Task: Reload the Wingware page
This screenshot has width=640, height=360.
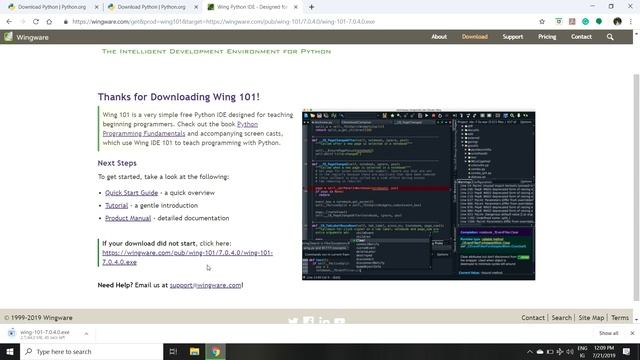Action: (36, 22)
